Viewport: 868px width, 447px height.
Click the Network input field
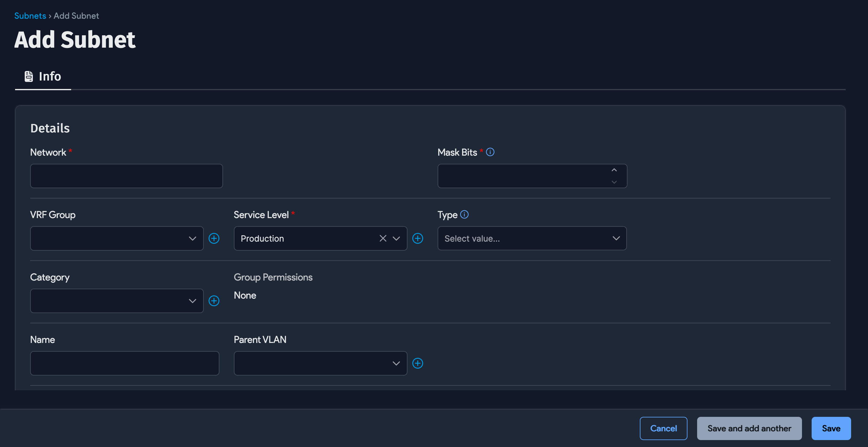[x=126, y=176]
